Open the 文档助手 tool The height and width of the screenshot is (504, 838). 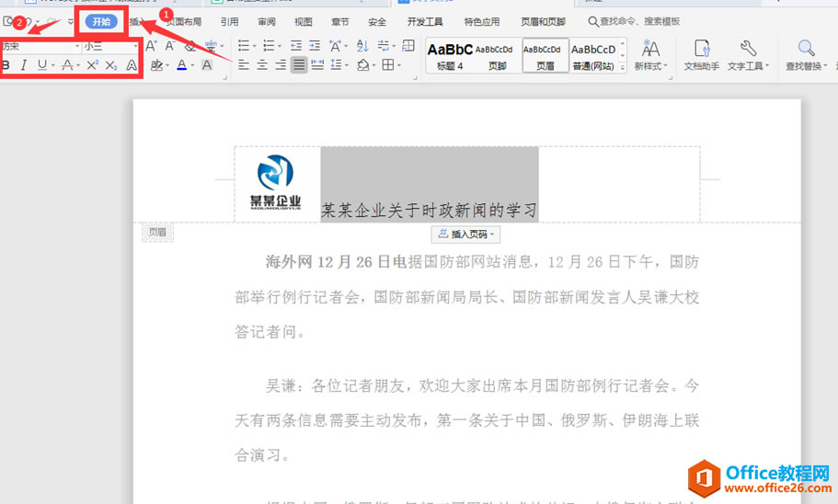[x=702, y=56]
